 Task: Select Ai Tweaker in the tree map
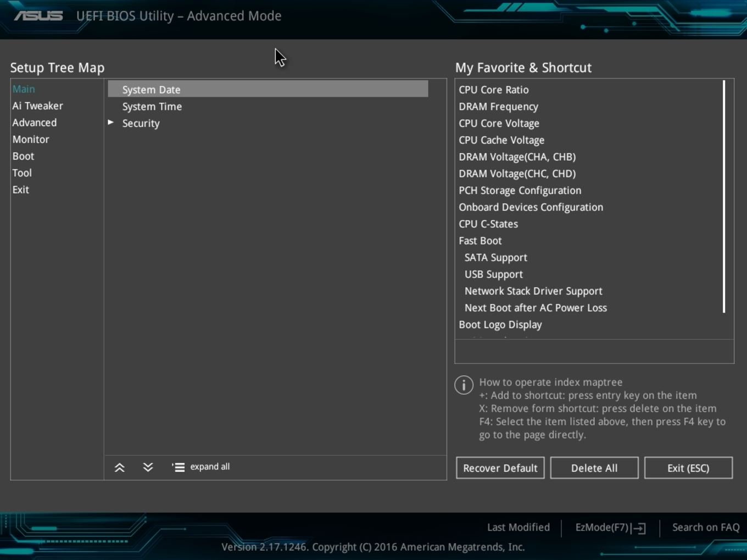click(x=38, y=106)
